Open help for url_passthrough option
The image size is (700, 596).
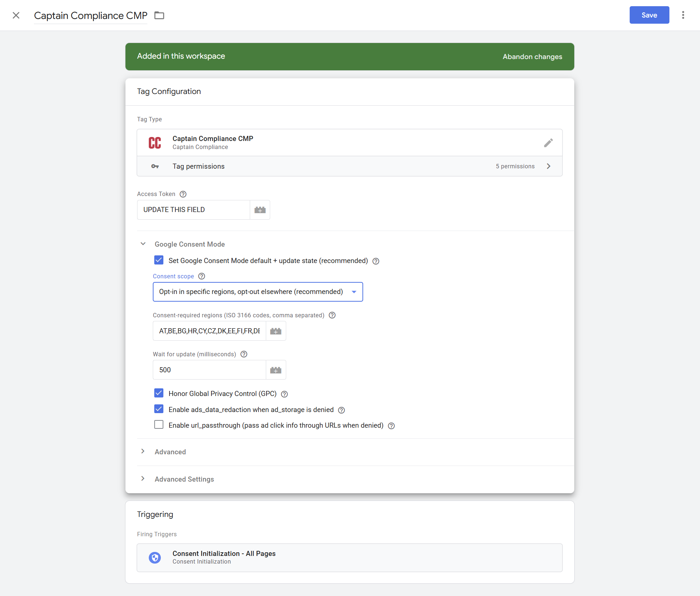coord(391,426)
